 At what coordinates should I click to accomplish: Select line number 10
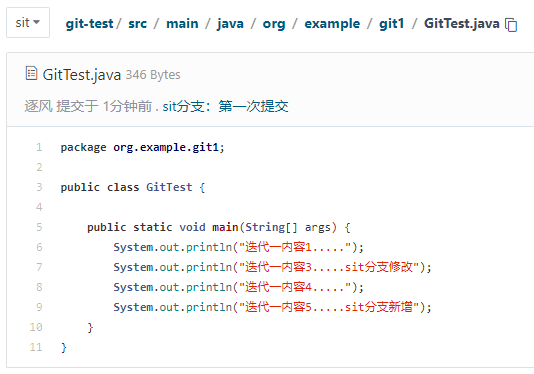point(36,327)
